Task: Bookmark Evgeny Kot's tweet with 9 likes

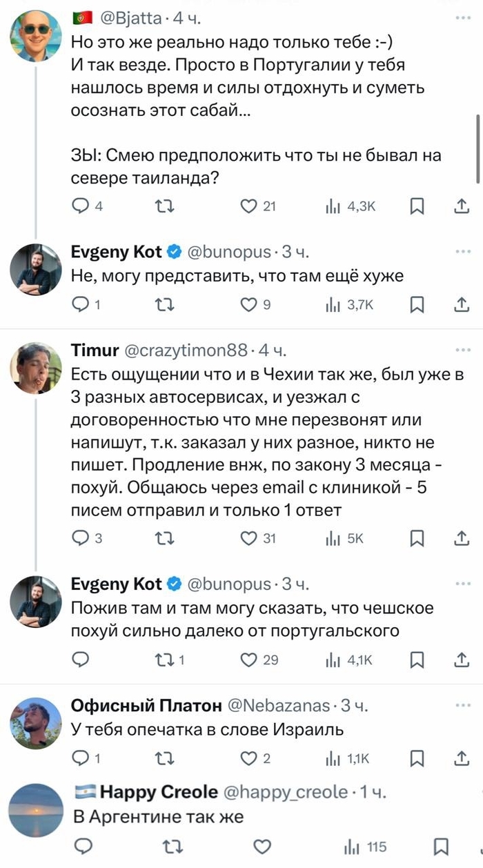Action: [416, 304]
